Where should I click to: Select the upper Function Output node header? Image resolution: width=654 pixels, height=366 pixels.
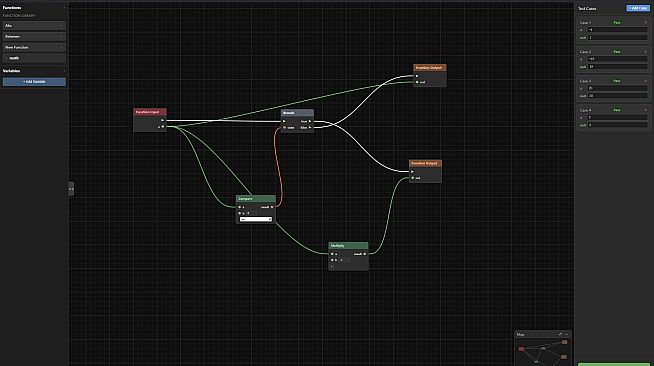click(x=430, y=68)
